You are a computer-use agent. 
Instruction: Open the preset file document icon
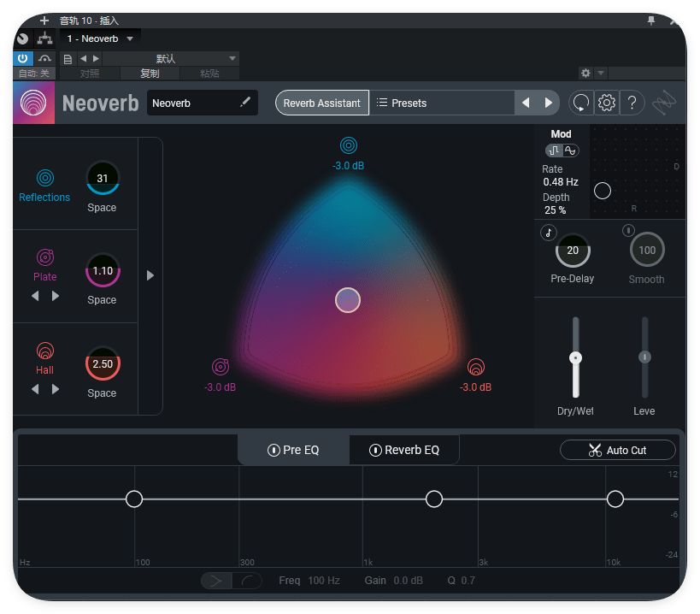click(x=68, y=59)
